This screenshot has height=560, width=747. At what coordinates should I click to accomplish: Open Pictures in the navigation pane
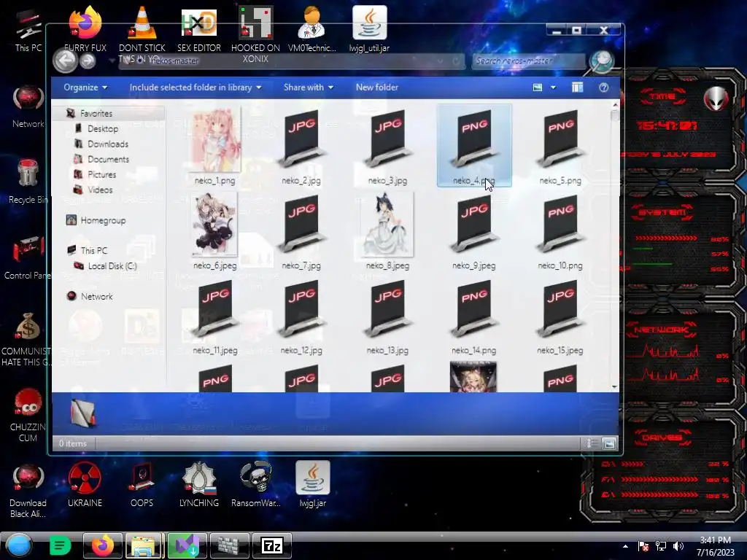coord(101,174)
